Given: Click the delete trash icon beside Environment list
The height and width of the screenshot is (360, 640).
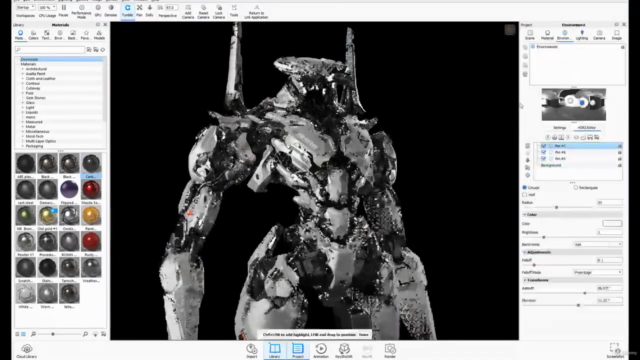Looking at the screenshot, I should (525, 74).
